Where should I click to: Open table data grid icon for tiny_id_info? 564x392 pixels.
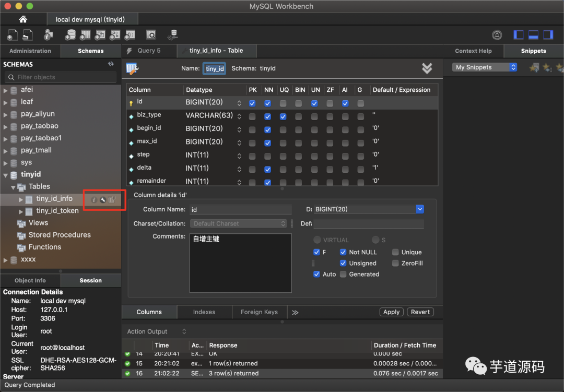tap(112, 199)
